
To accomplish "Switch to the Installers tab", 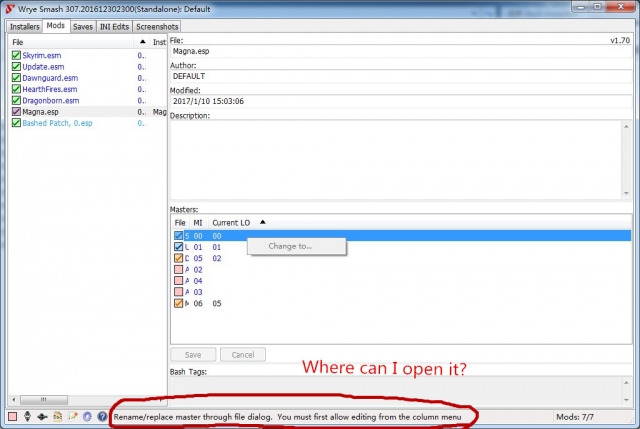I will point(24,27).
